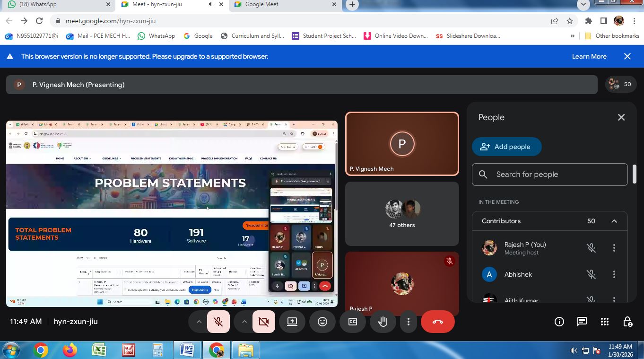
Task: Open the emoji reactions button
Action: (x=322, y=322)
